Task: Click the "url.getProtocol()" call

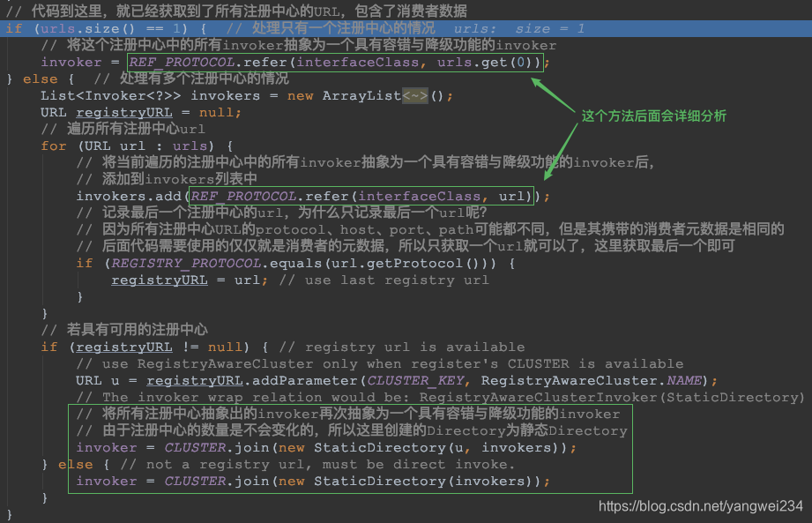Action: click(x=406, y=264)
